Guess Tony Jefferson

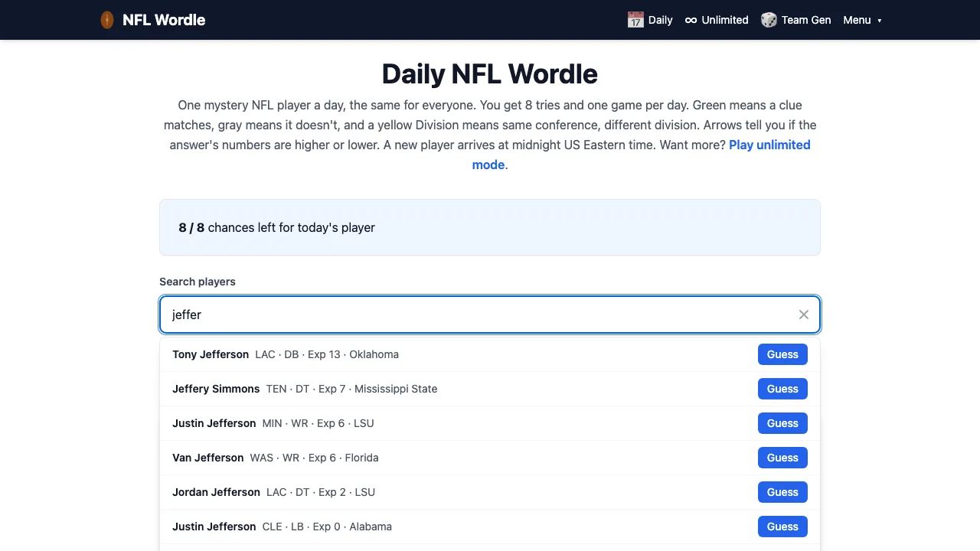point(782,354)
